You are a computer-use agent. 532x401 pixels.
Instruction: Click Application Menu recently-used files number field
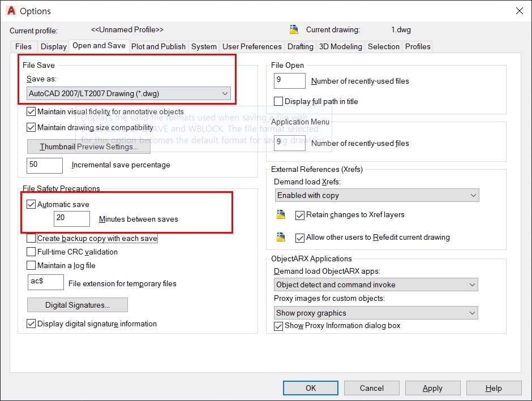290,143
